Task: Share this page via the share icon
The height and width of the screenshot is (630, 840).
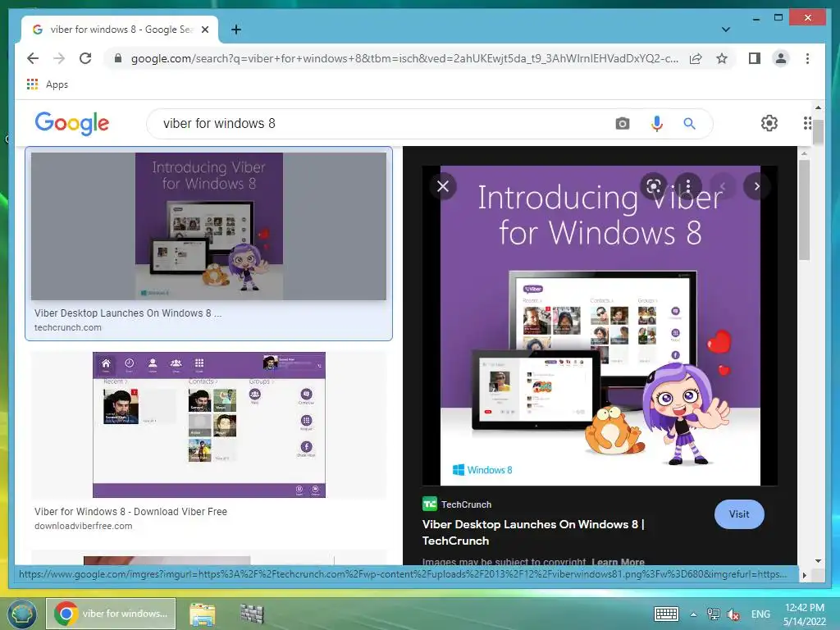Action: click(696, 58)
